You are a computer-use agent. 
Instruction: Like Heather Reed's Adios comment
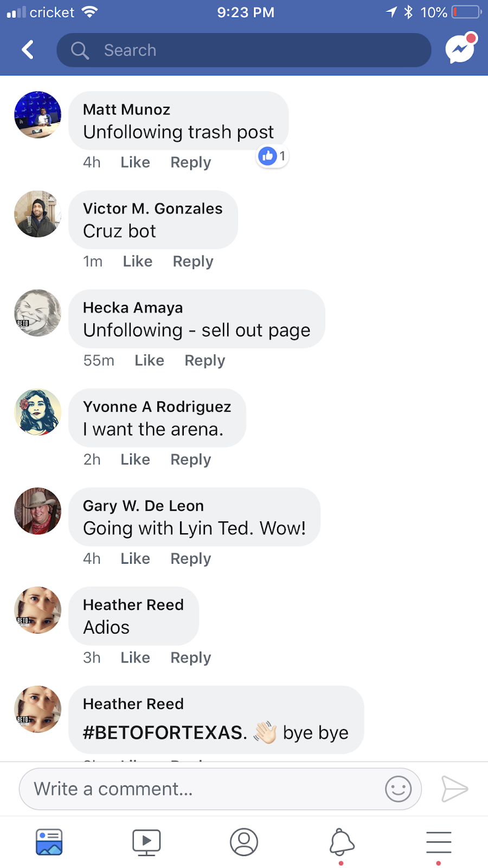point(135,658)
